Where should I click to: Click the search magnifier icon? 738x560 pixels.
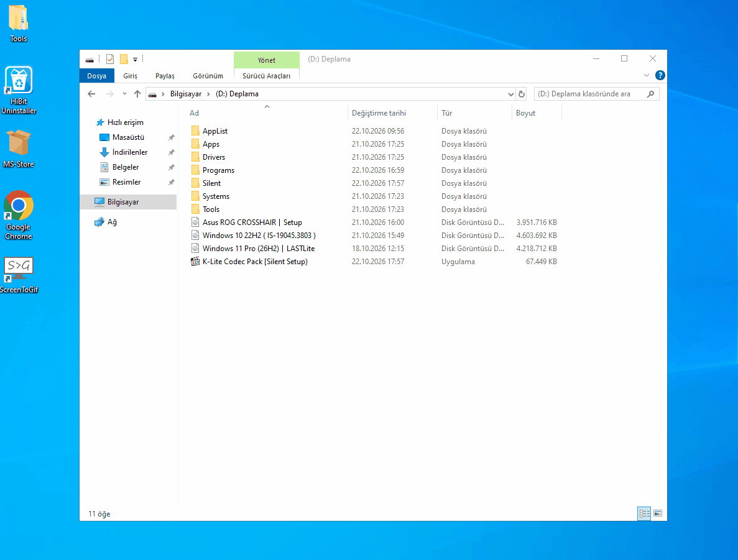point(650,94)
